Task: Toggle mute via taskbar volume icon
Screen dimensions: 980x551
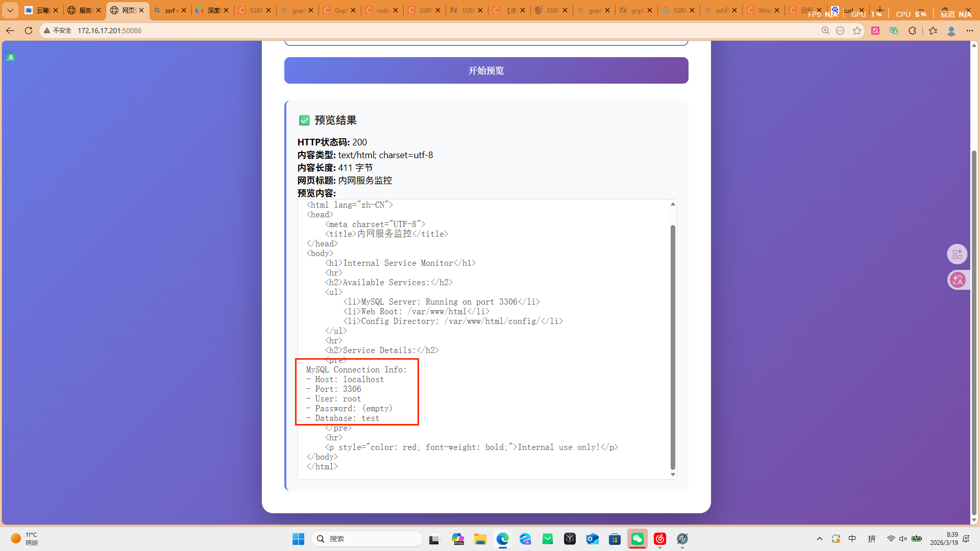Action: 903,539
